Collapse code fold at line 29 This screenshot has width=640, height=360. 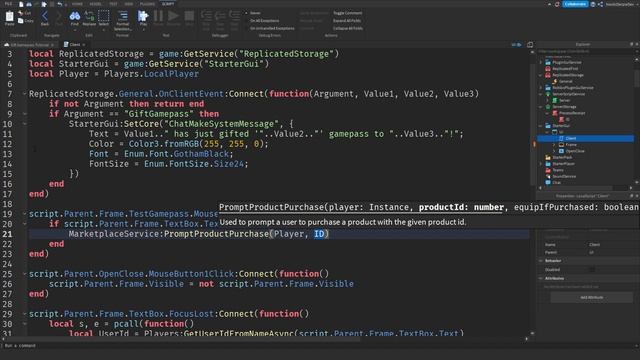pos(24,314)
